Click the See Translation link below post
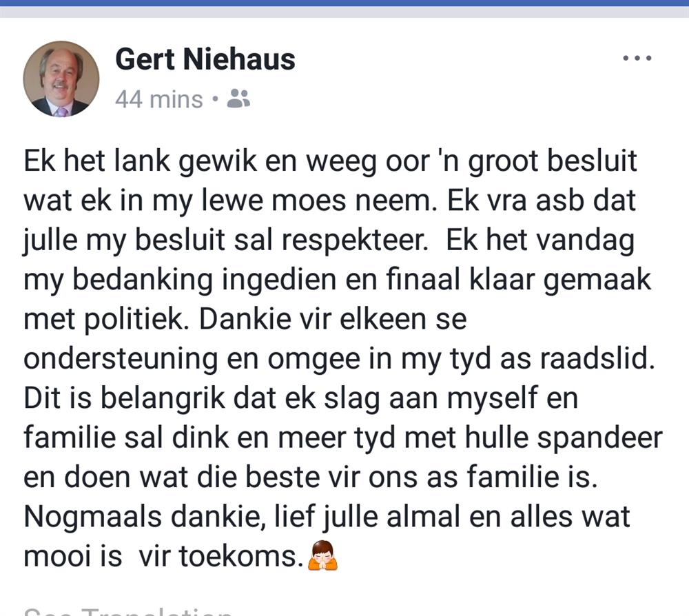This screenshot has height=616, width=689. (x=127, y=611)
